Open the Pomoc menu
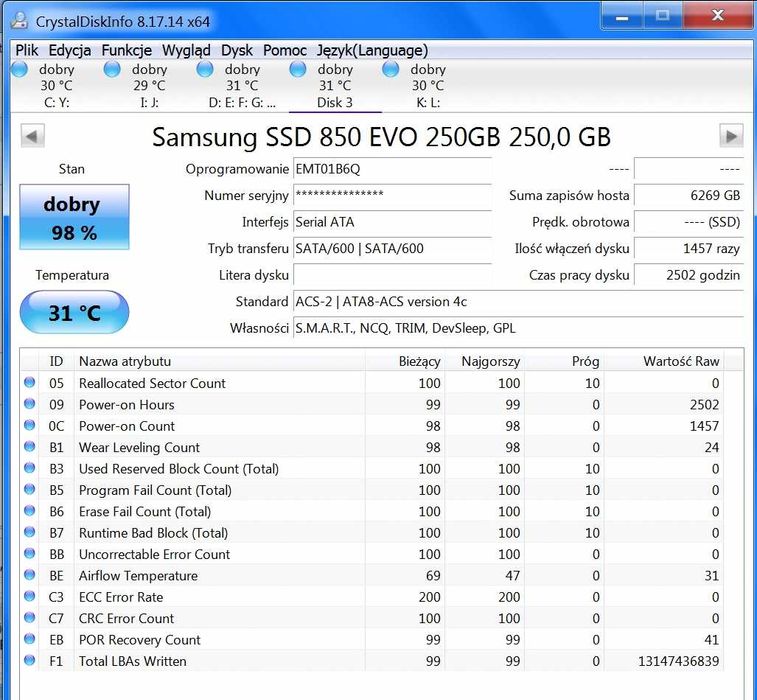 tap(284, 50)
